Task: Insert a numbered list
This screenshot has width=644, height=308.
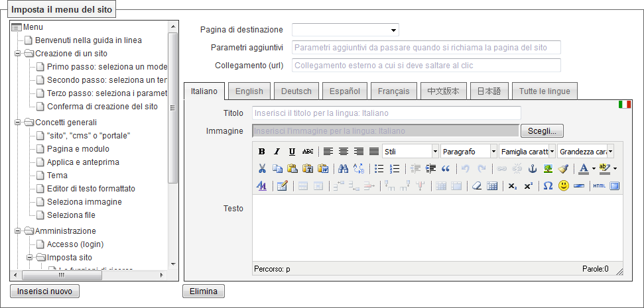Action: (394, 168)
